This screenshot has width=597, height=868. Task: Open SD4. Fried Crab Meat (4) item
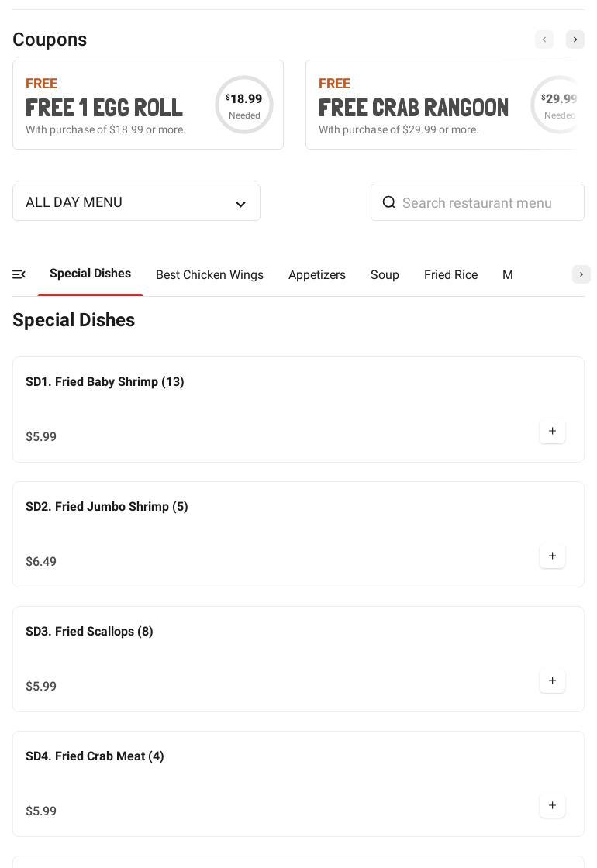[x=95, y=756]
